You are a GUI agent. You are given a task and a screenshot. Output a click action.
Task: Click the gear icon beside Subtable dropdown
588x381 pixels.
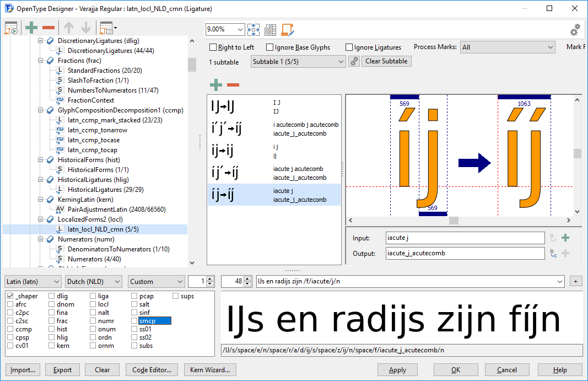click(354, 61)
